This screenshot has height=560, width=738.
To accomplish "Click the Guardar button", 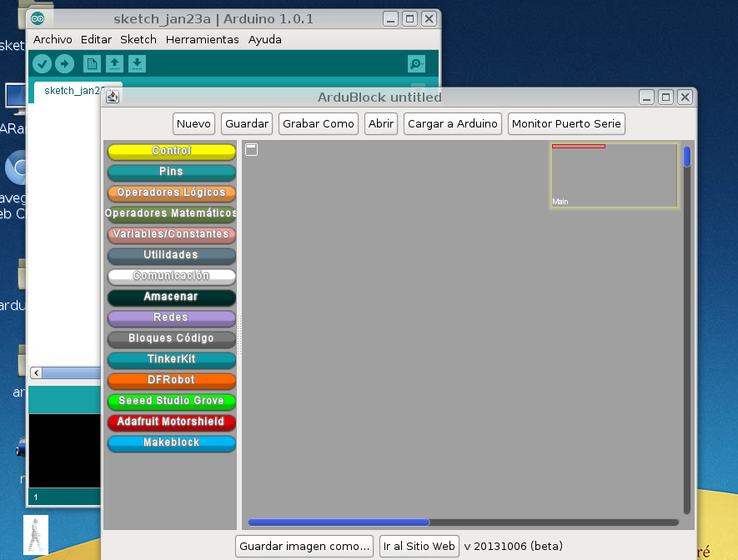I will tap(247, 123).
